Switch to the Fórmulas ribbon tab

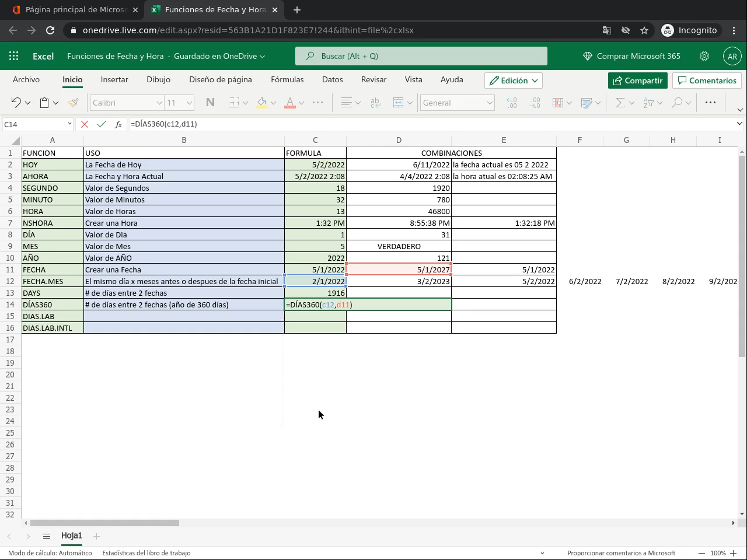click(x=287, y=79)
